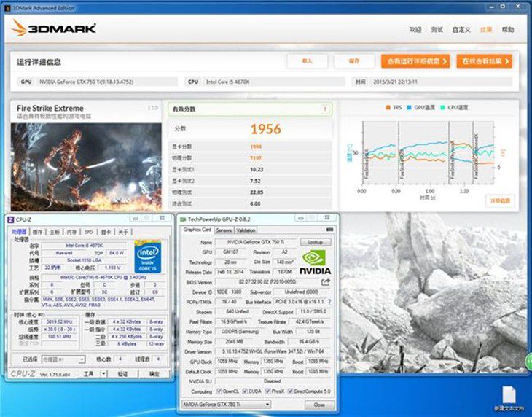Select the 结果 tab in 3DMark
Viewport: 532px width, 417px height.
click(486, 30)
